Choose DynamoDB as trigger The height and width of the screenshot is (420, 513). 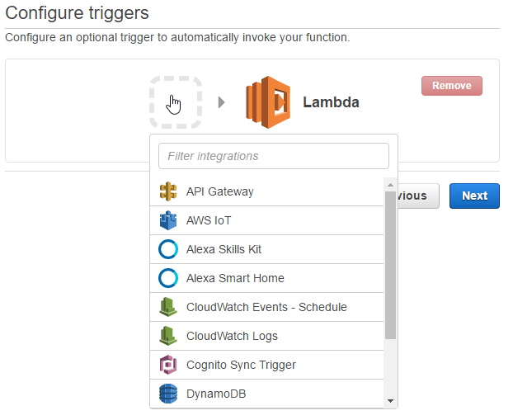tap(266, 394)
